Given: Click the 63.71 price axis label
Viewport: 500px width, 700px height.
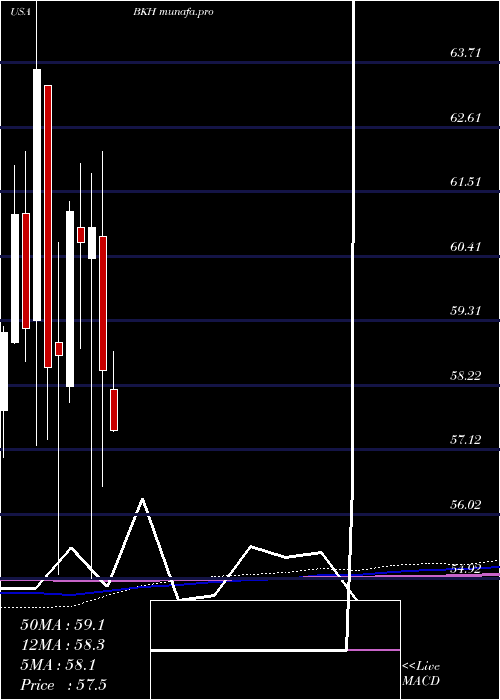Looking at the screenshot, I should pyautogui.click(x=465, y=53).
